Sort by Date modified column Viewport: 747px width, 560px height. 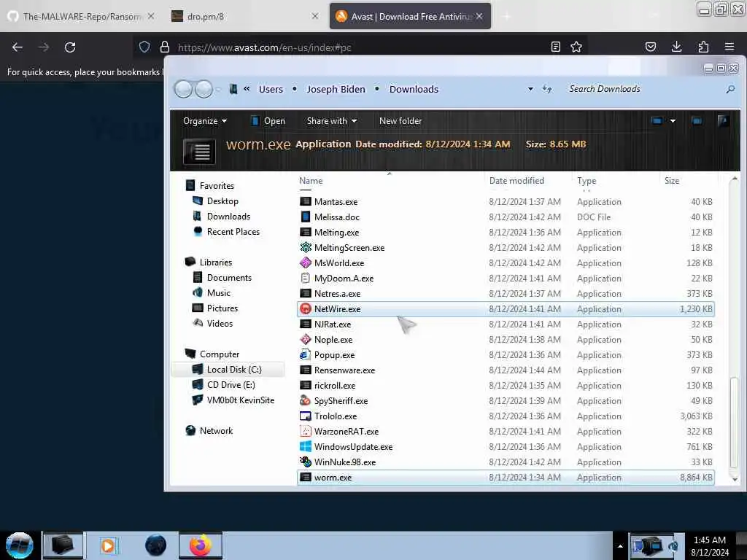516,181
